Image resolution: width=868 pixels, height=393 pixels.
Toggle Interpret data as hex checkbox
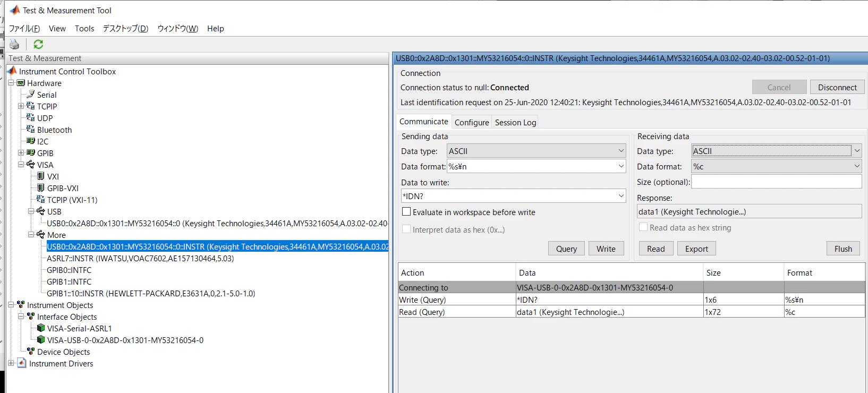click(407, 229)
